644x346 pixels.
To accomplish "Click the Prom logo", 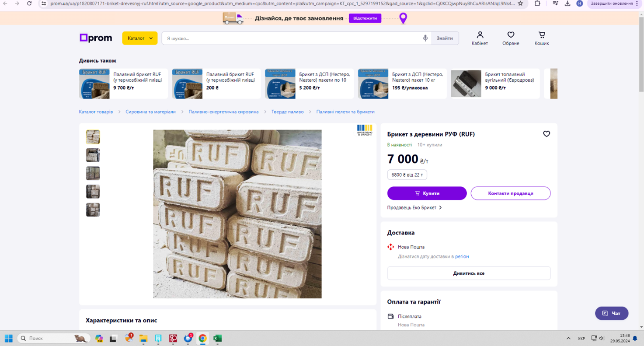I will pos(96,38).
